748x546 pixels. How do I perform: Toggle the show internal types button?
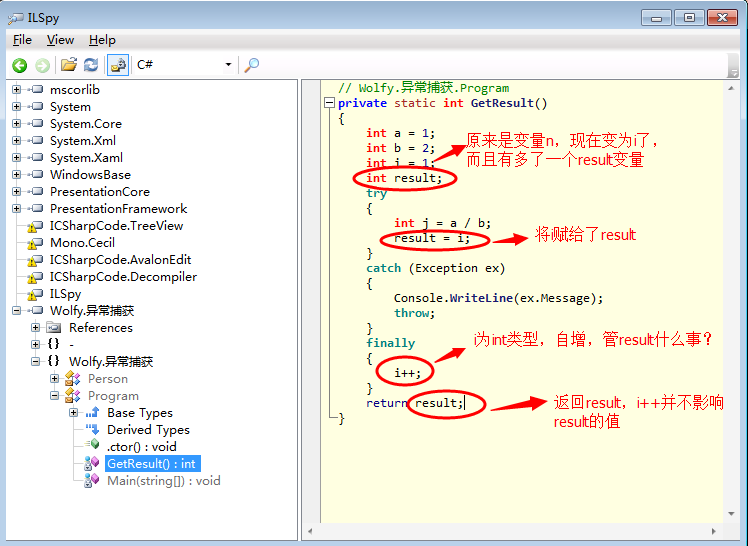[118, 65]
